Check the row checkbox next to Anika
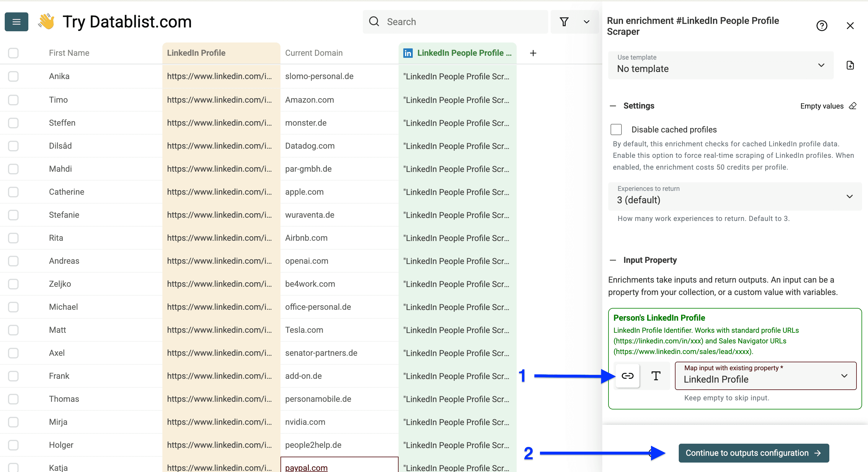The height and width of the screenshot is (472, 868). [x=13, y=76]
